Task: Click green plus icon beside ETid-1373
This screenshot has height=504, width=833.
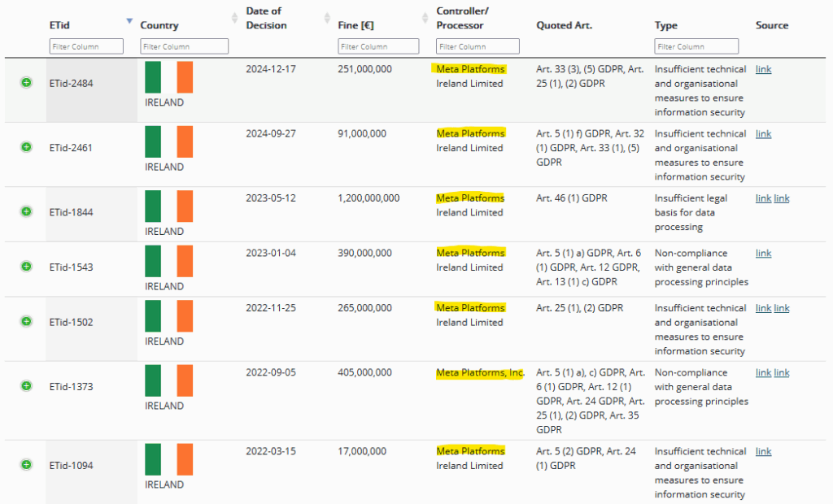Action: point(26,386)
